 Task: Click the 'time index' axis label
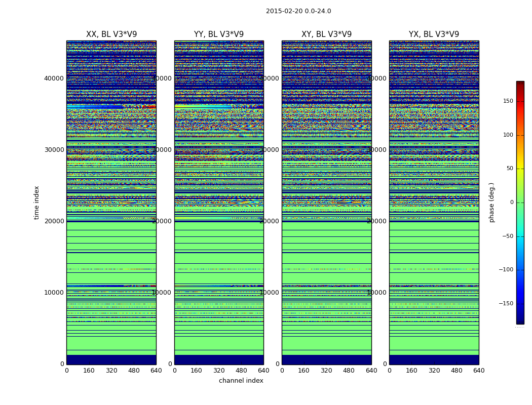[x=36, y=202]
